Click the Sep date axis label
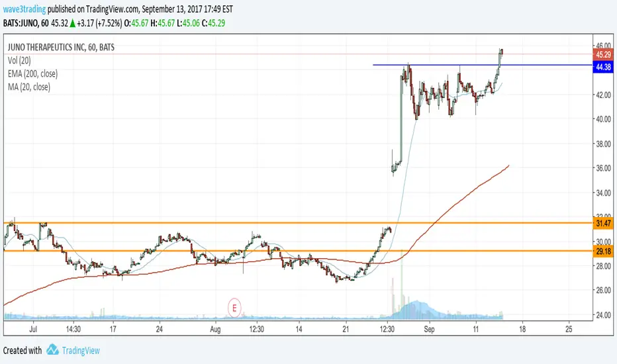This screenshot has height=364, width=617. point(429,329)
